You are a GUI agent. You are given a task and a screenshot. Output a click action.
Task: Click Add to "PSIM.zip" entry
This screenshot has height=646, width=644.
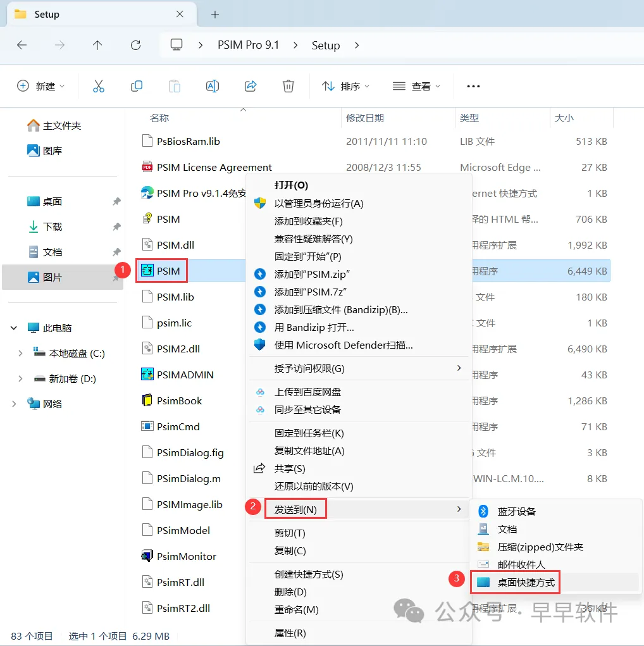(x=359, y=274)
